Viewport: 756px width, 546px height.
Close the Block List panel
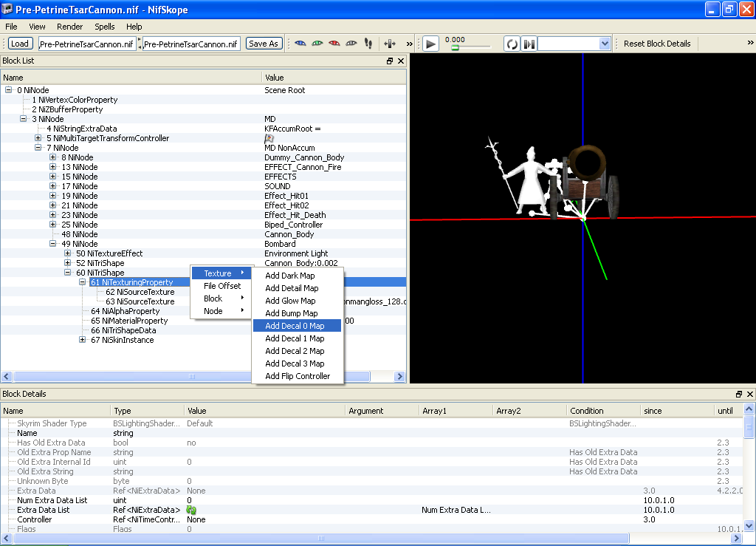(401, 61)
